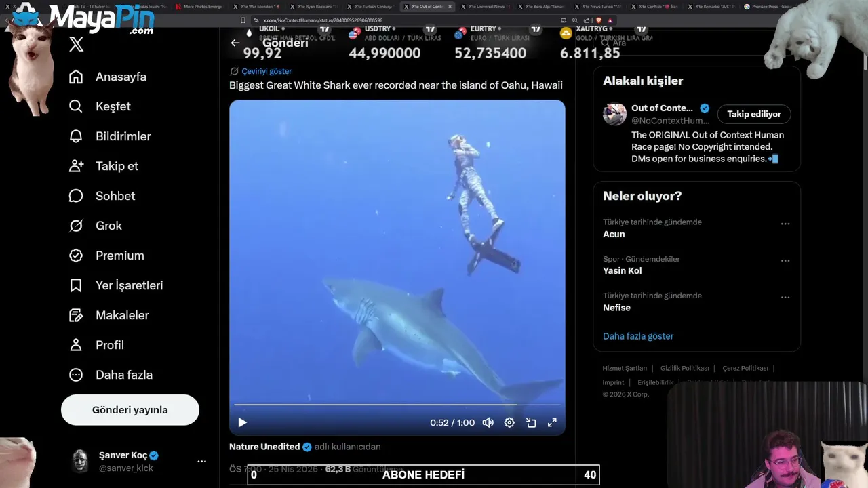Open the Acun trending topic
868x488 pixels.
tap(614, 234)
